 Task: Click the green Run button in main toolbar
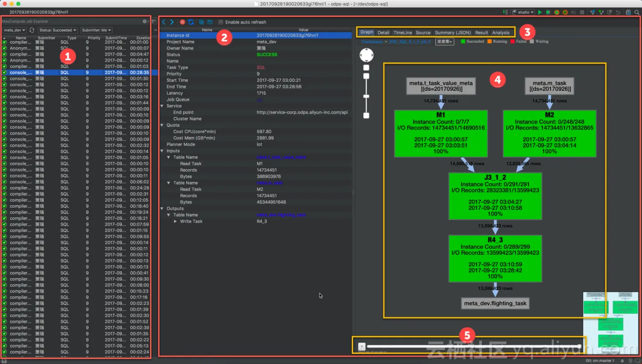(540, 12)
